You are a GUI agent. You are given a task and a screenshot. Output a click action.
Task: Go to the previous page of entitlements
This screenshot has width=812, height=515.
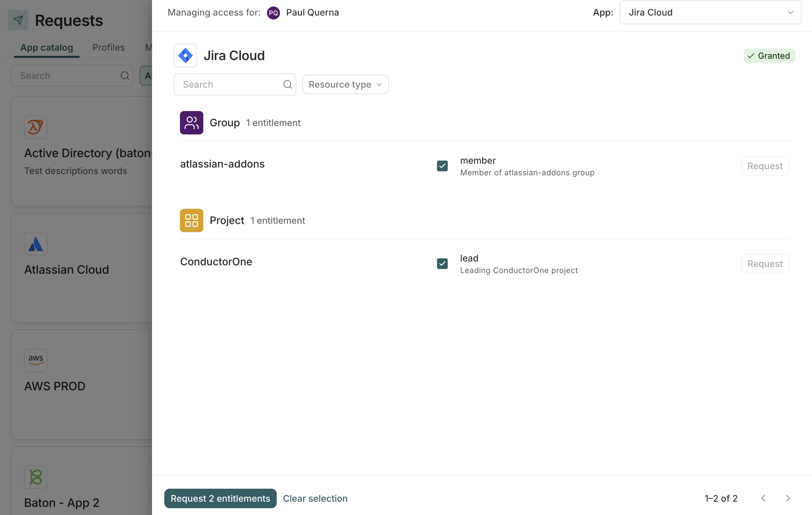coord(763,498)
